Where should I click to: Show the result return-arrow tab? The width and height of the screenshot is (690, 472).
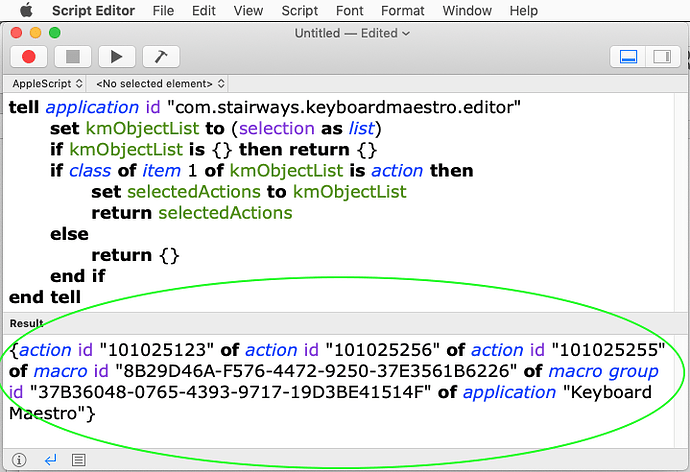coord(51,460)
